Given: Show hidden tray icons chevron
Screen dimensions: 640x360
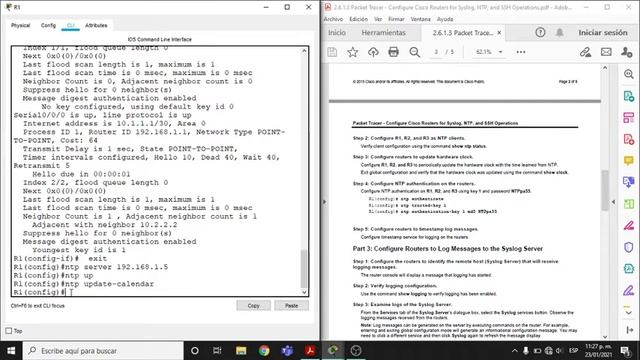Looking at the screenshot, I should pyautogui.click(x=515, y=350).
